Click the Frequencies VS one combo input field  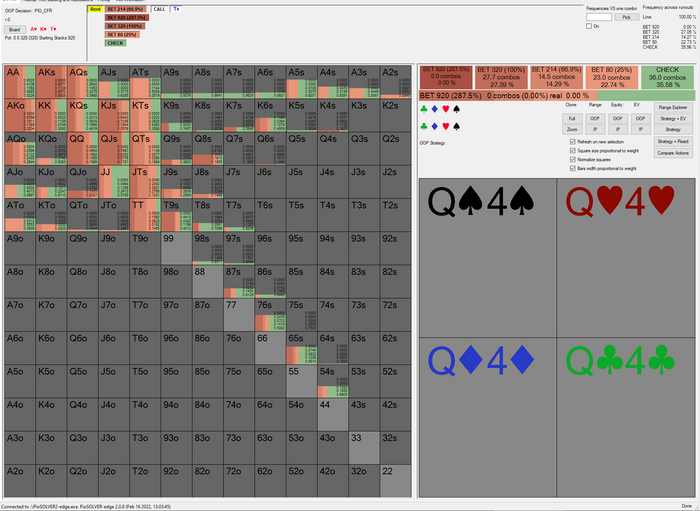coord(599,17)
